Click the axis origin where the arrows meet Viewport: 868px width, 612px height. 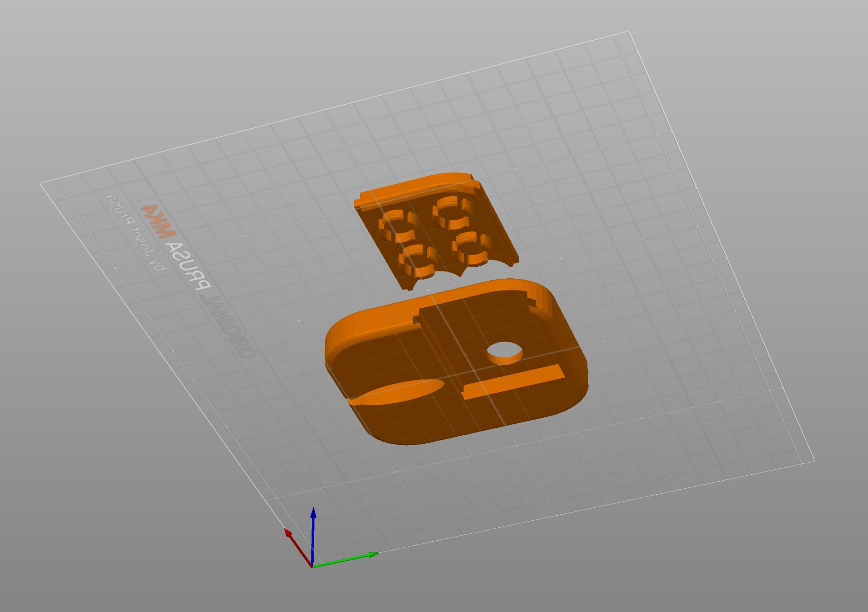click(x=312, y=566)
